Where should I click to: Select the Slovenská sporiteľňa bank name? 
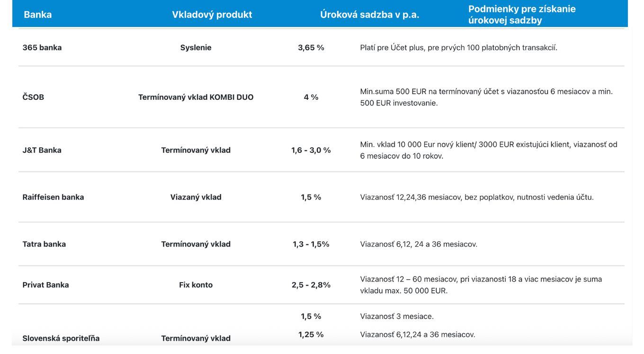[61, 338]
